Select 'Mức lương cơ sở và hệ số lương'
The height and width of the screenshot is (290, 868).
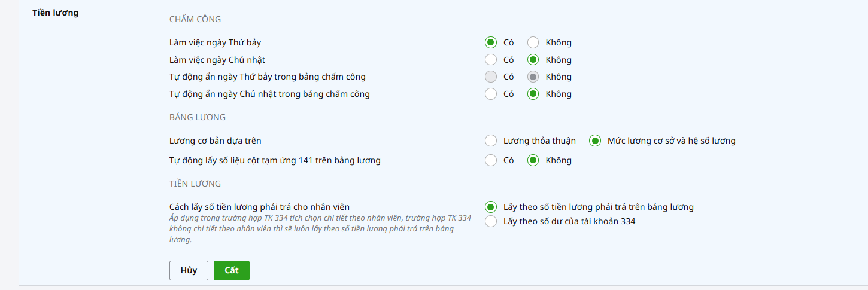[595, 141]
